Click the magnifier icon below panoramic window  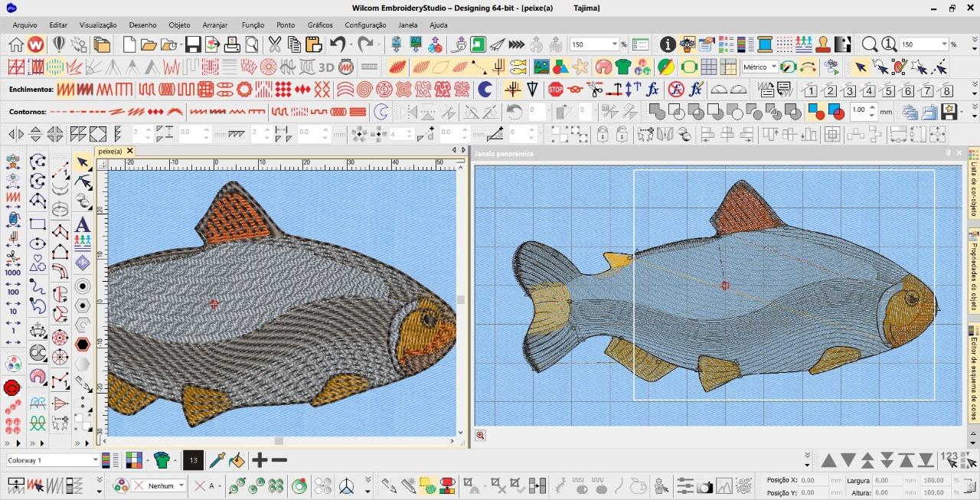coord(480,435)
